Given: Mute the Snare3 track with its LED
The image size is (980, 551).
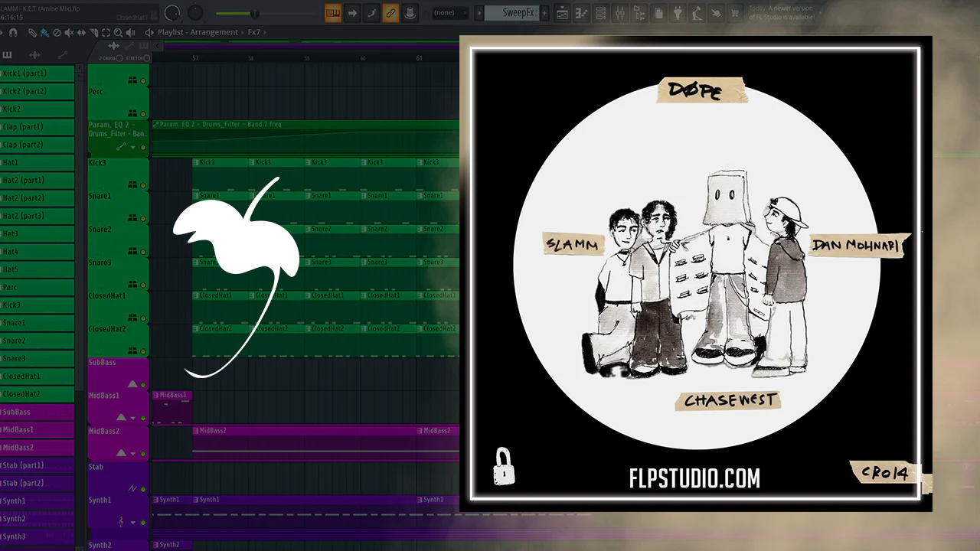Looking at the screenshot, I should pyautogui.click(x=143, y=285).
